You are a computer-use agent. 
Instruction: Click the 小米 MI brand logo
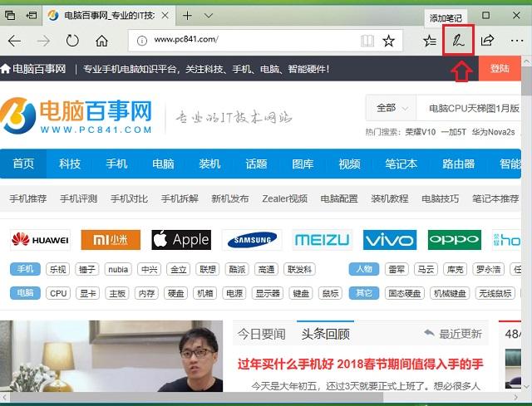coord(111,240)
